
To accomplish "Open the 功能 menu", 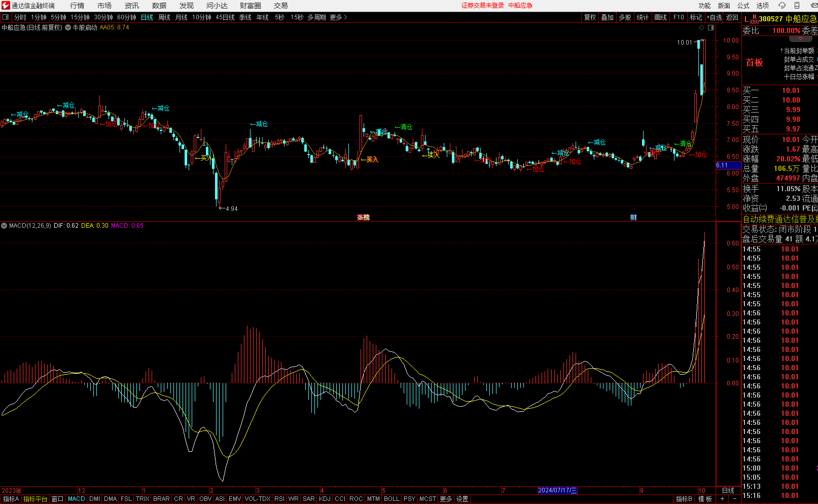I will click(705, 6).
